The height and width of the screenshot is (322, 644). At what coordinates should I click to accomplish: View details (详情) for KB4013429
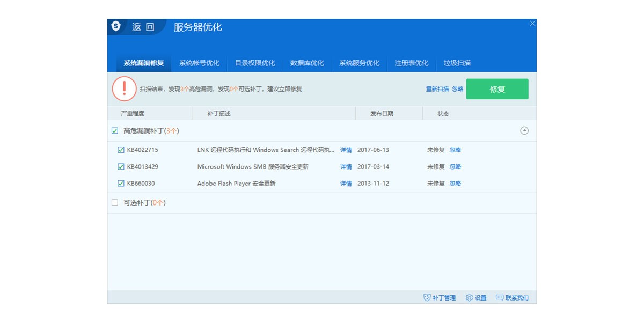tap(346, 167)
